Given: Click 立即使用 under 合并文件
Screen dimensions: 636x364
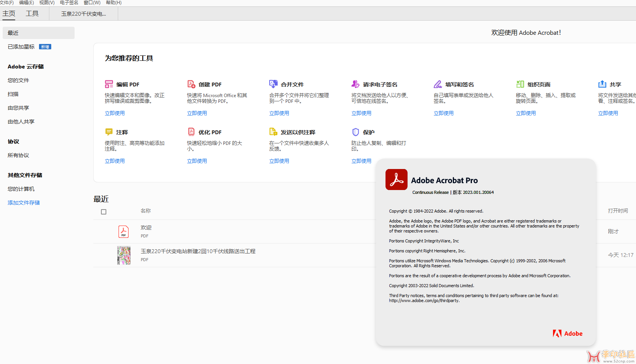Looking at the screenshot, I should pyautogui.click(x=279, y=113).
